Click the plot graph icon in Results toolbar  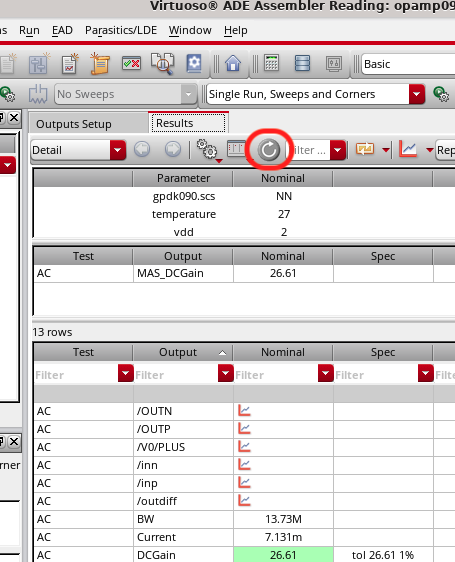(x=408, y=149)
